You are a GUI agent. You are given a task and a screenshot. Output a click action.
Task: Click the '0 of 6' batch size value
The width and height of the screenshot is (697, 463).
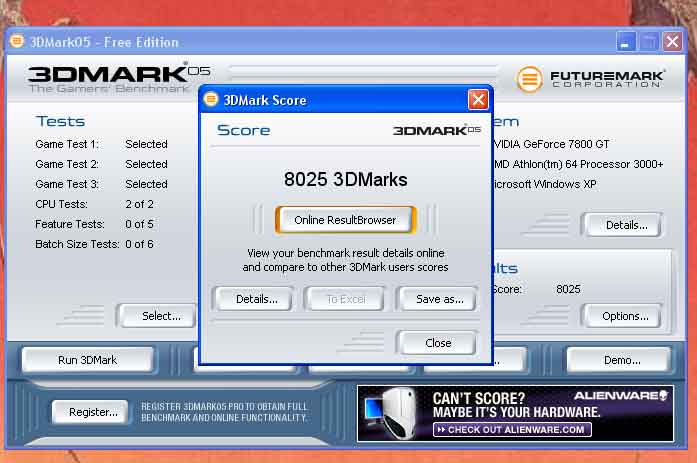(x=140, y=244)
